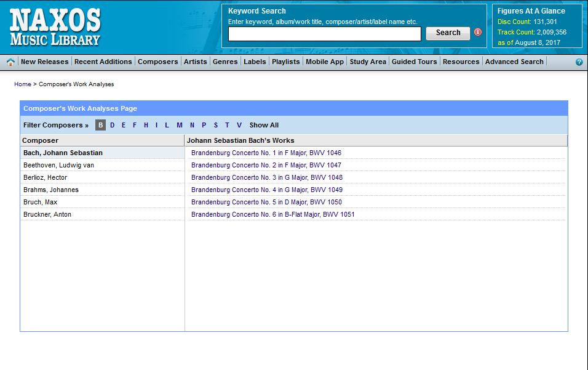Screen dimensions: 588x370
Task: Click the Search button
Action: click(x=448, y=33)
